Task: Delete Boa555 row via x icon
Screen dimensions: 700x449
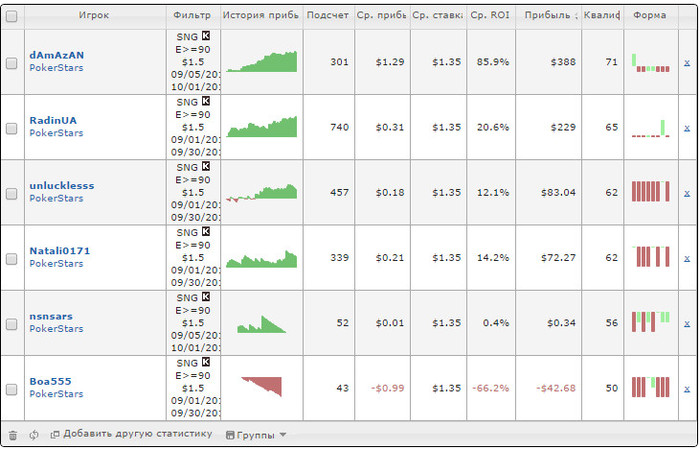Action: pos(686,387)
